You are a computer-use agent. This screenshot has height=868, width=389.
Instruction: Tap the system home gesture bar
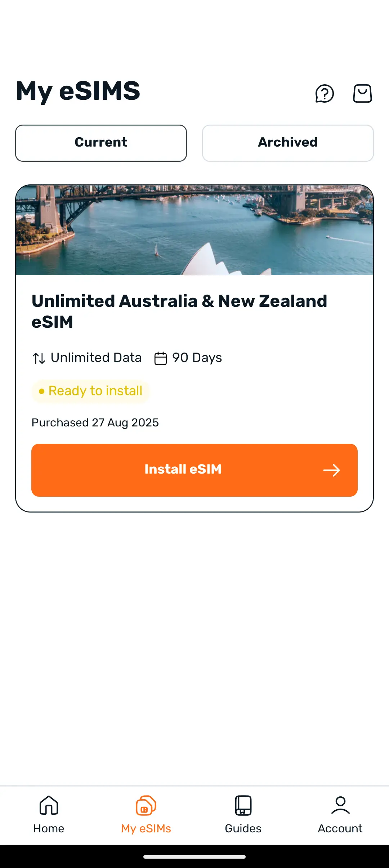tap(194, 857)
